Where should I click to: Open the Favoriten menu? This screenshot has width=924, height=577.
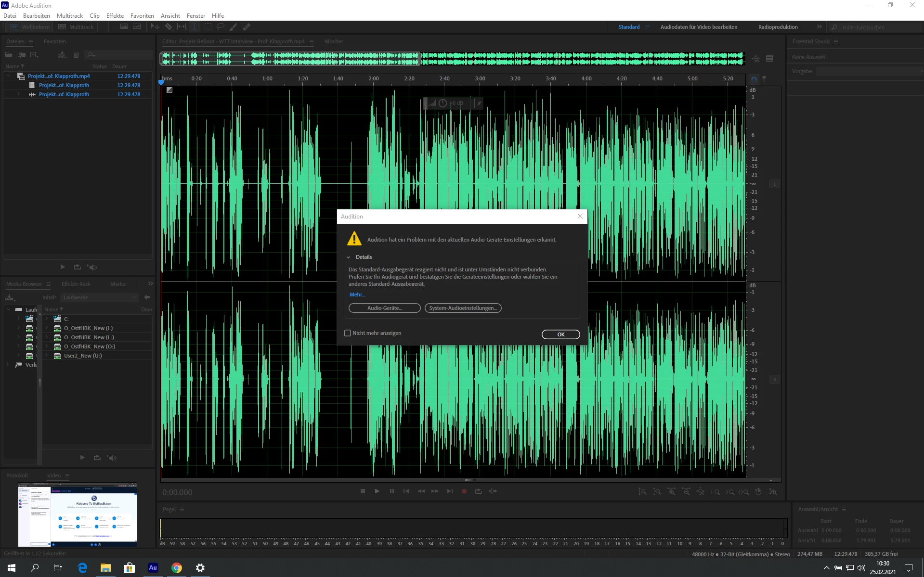142,16
